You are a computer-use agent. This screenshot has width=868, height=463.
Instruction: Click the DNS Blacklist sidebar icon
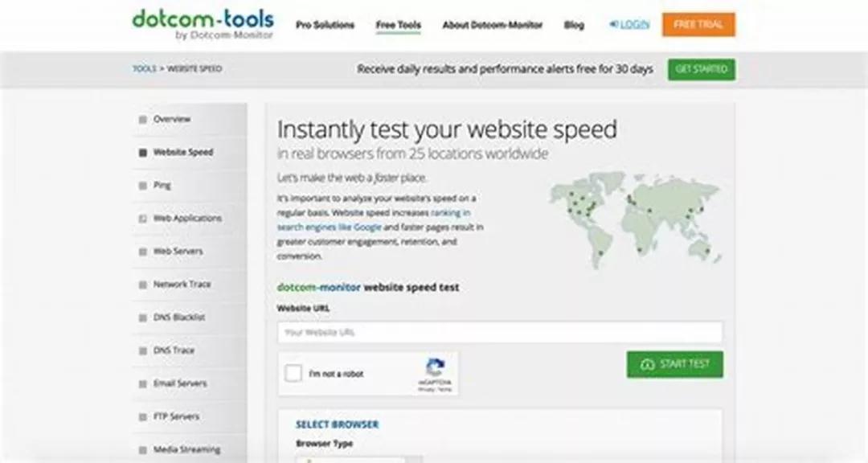(143, 318)
